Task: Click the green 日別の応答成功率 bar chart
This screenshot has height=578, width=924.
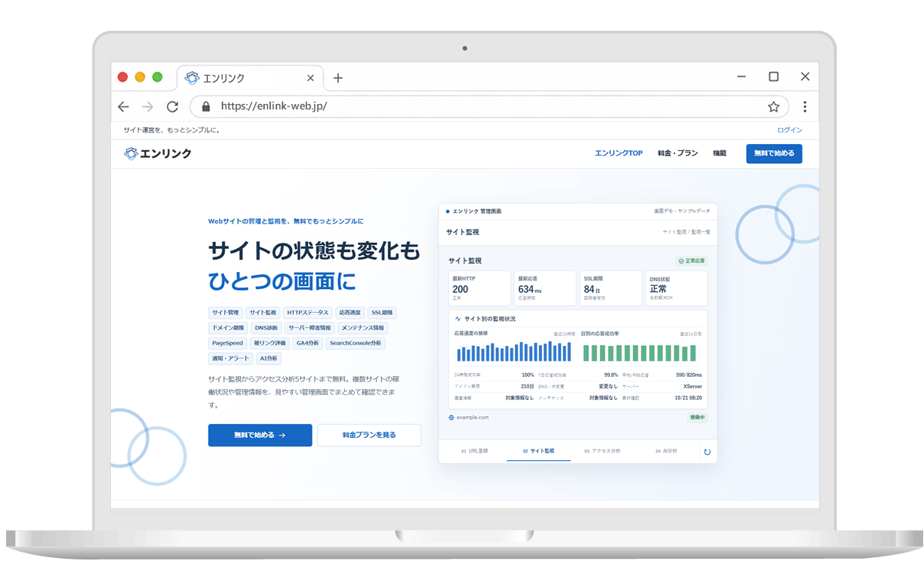Action: (x=639, y=353)
